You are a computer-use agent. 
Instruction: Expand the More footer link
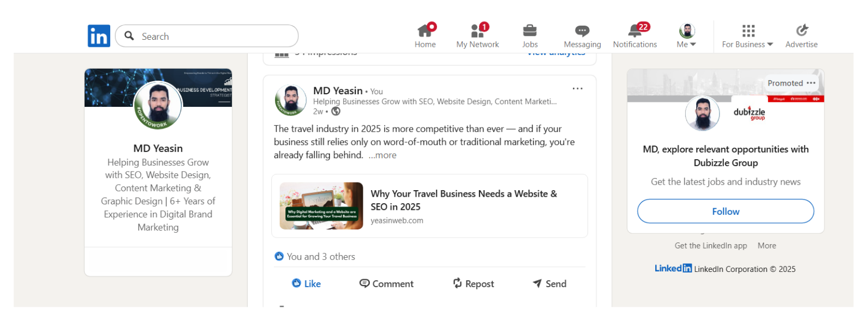pyautogui.click(x=767, y=246)
